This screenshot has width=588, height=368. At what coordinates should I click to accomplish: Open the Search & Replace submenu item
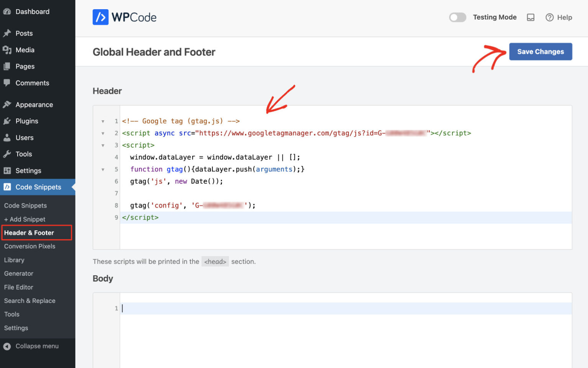coord(30,301)
